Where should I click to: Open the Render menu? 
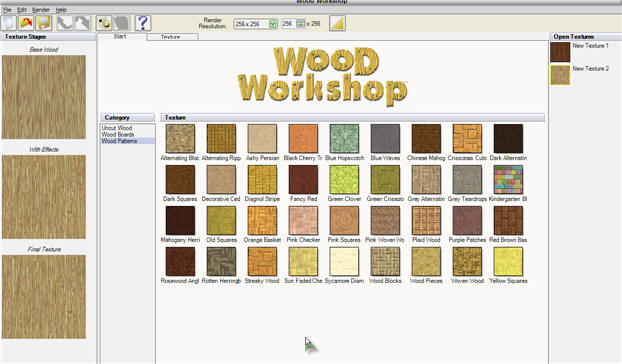pos(41,10)
